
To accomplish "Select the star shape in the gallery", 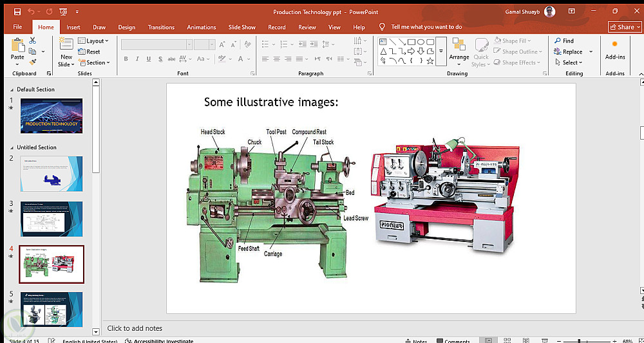I will coord(430,61).
